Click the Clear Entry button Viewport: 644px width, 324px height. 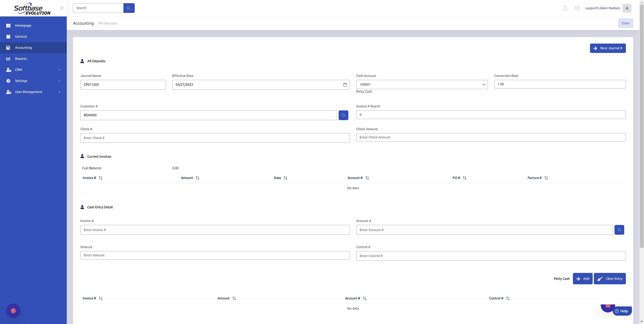point(610,279)
